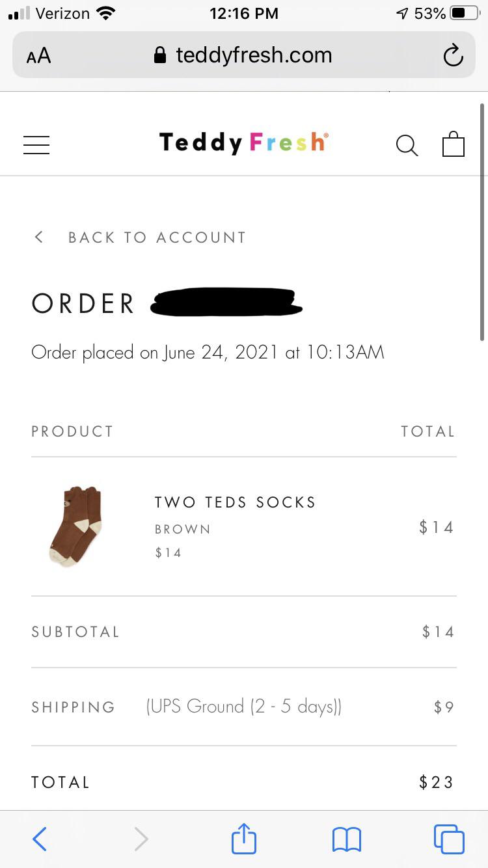Reload the page with refresh icon
The width and height of the screenshot is (488, 868).
coord(453,55)
